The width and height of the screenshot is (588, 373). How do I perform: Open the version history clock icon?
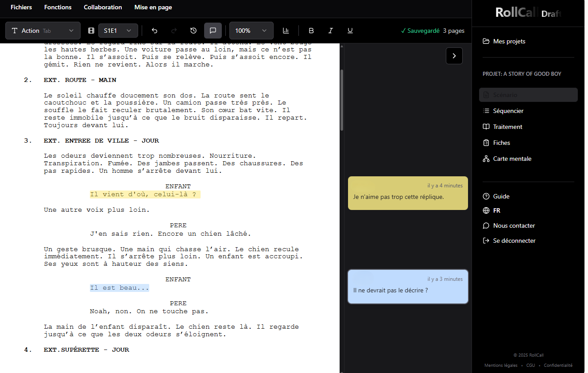point(193,31)
